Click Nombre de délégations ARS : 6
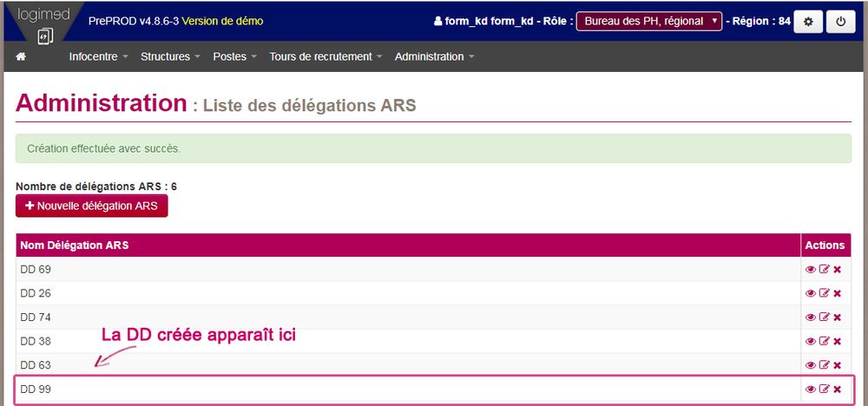 (96, 187)
